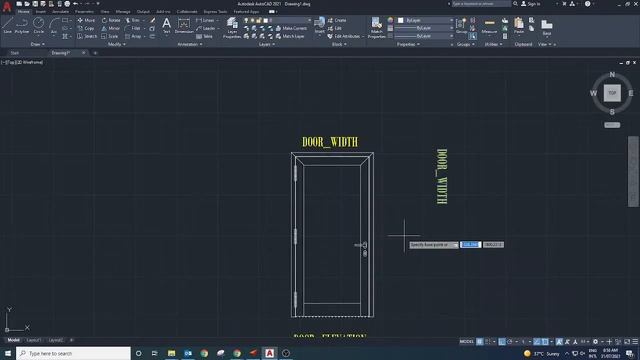Toggle object snap tracking in status bar
Viewport: 640px width, 360px height.
tap(537, 342)
